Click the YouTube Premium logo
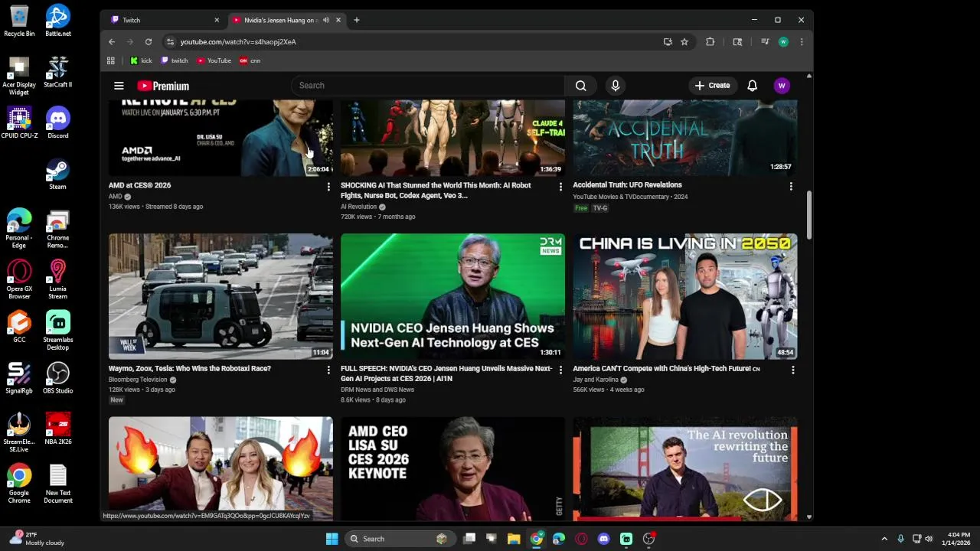Image resolution: width=980 pixels, height=551 pixels. 163,86
